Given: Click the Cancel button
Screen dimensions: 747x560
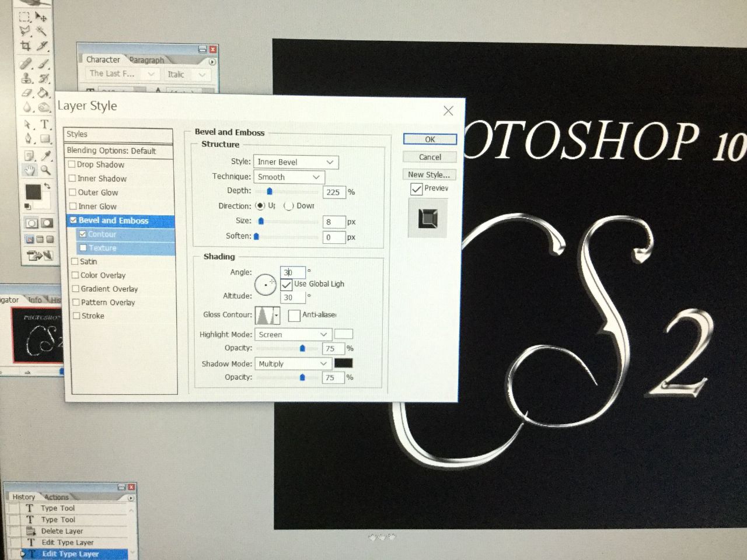Looking at the screenshot, I should 430,157.
